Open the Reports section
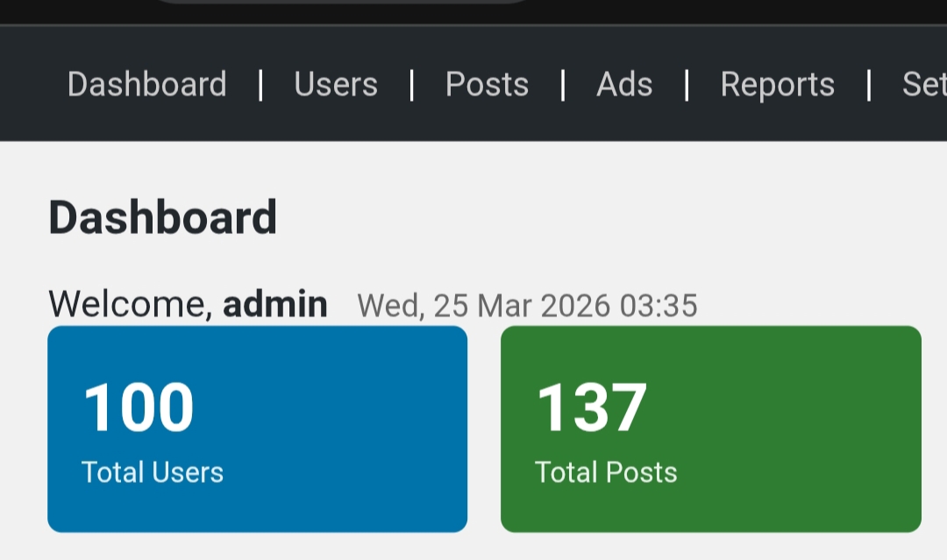 pos(777,85)
